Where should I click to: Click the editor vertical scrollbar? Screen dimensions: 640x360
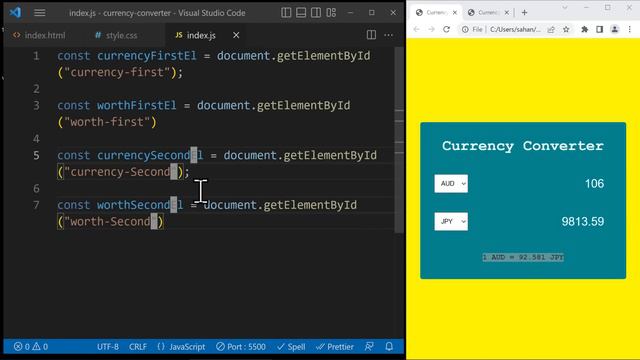click(399, 139)
